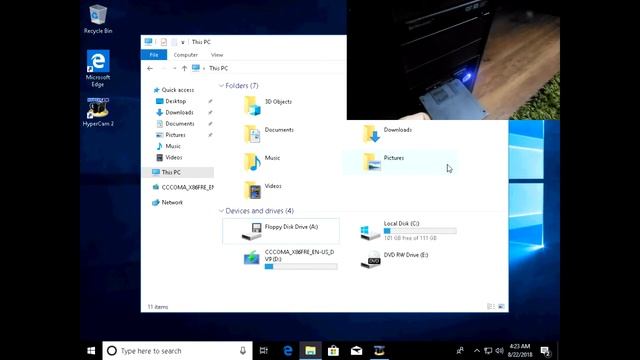Open the DVD RW Drive (E:)

coord(395,259)
